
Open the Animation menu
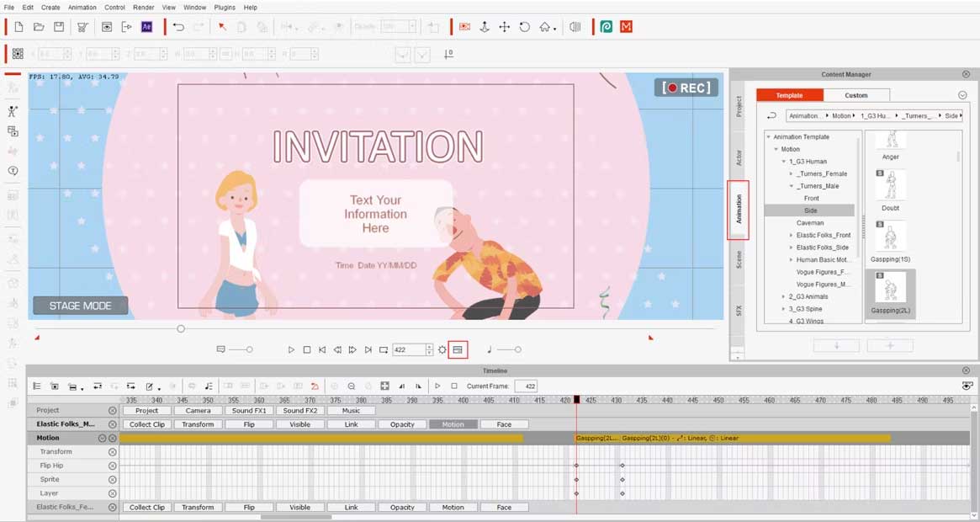[82, 7]
